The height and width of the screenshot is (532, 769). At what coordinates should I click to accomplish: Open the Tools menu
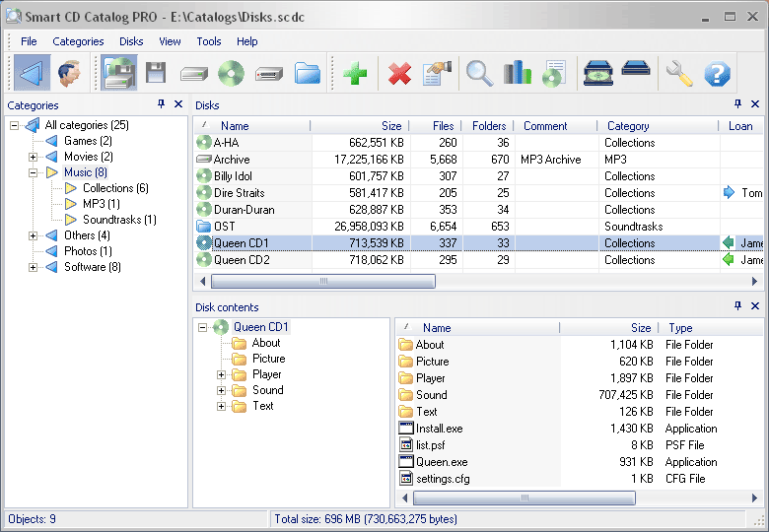click(208, 41)
